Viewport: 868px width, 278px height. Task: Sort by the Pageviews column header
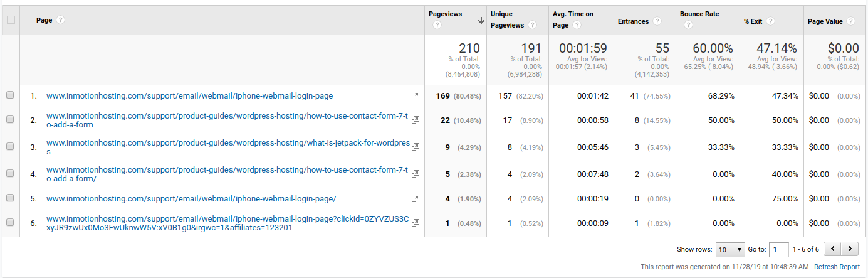pyautogui.click(x=446, y=14)
